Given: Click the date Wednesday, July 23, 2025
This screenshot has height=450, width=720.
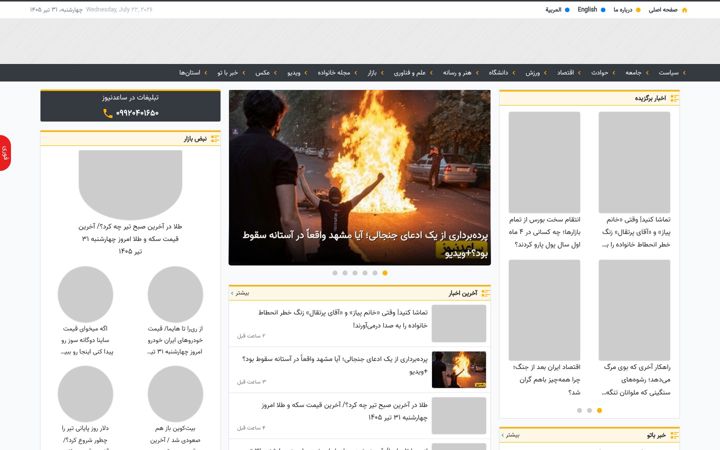Looking at the screenshot, I should click(118, 10).
